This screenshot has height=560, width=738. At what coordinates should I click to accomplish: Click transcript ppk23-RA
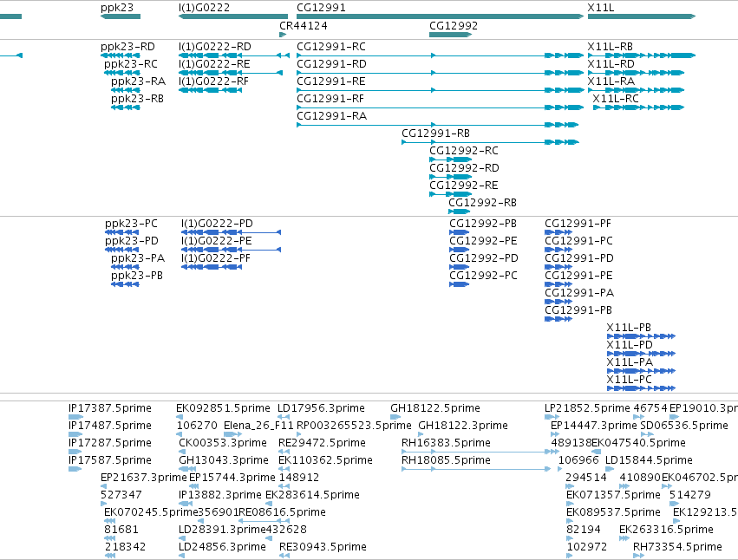pos(126,90)
